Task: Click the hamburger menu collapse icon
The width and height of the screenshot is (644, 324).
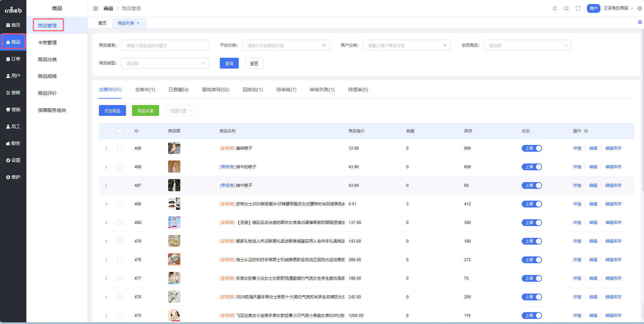Action: point(96,8)
